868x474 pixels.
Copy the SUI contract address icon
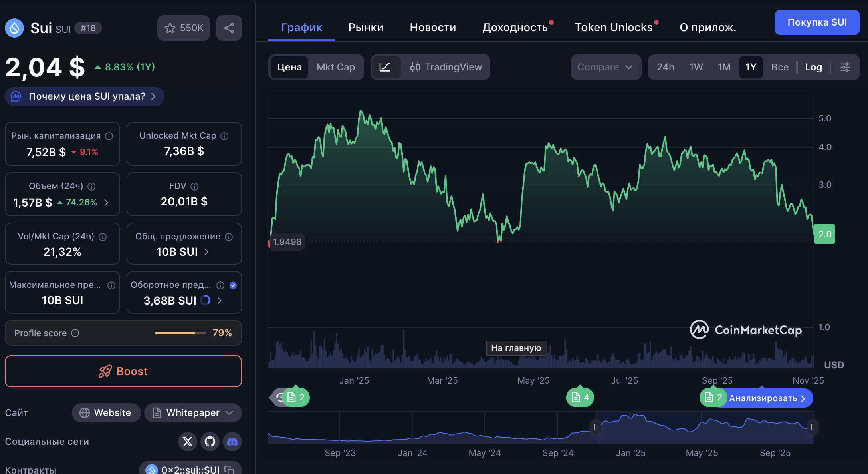pyautogui.click(x=229, y=470)
